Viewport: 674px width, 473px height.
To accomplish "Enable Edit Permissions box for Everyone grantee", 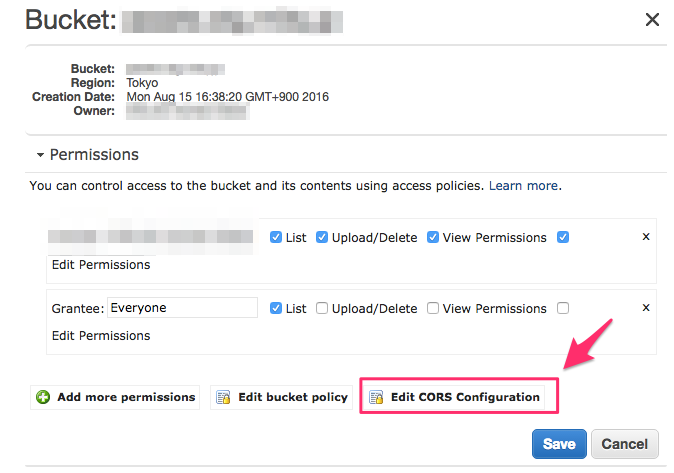I will [x=563, y=308].
